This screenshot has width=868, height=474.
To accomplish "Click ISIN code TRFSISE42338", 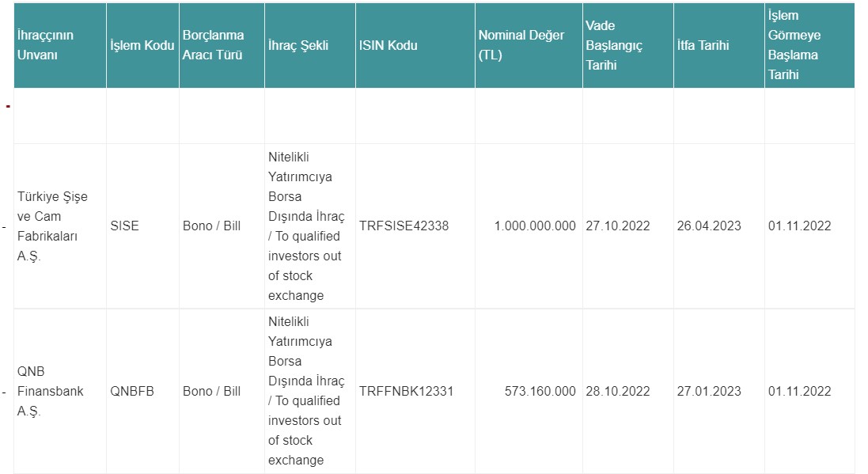I will pos(404,226).
